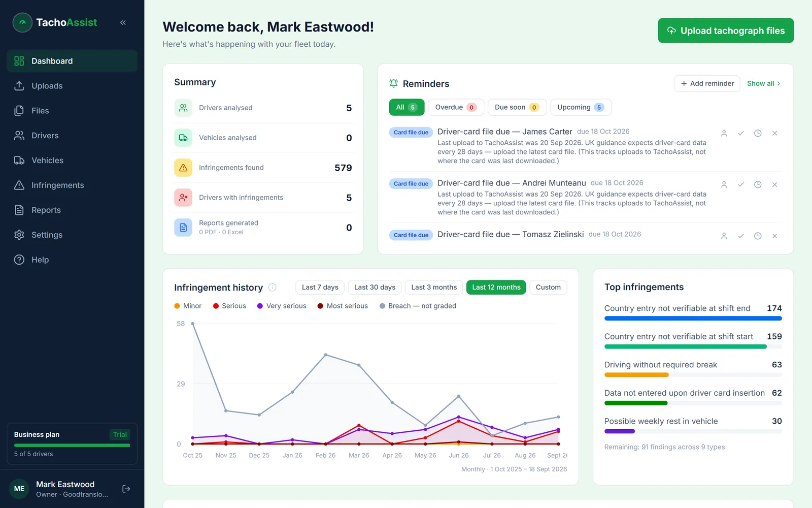
Task: Filter reminders by Due soon
Action: [517, 107]
